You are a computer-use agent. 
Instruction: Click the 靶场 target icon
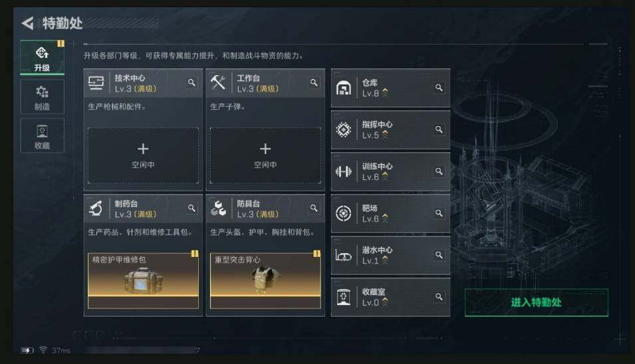[343, 213]
